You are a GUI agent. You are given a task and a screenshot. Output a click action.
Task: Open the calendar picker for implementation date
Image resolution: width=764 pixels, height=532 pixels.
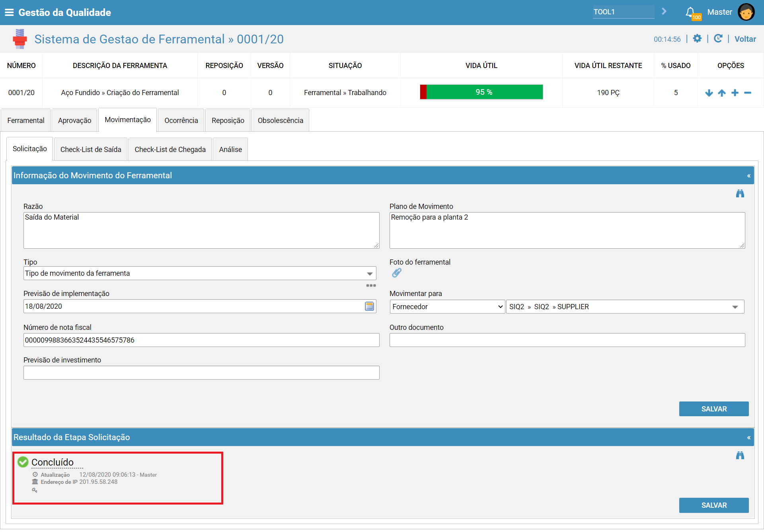coord(369,306)
